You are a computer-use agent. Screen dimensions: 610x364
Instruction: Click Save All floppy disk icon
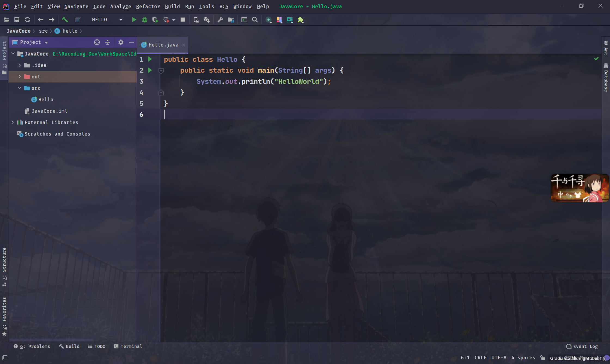[17, 20]
